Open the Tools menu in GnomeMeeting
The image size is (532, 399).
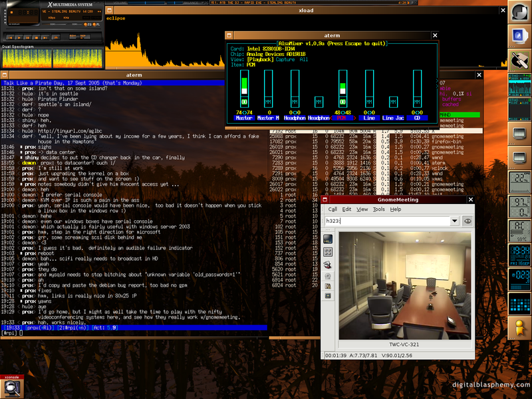(378, 209)
